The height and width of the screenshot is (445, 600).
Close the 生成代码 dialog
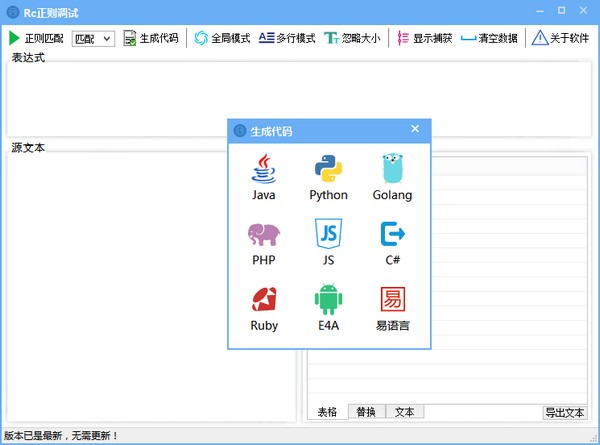pos(415,129)
